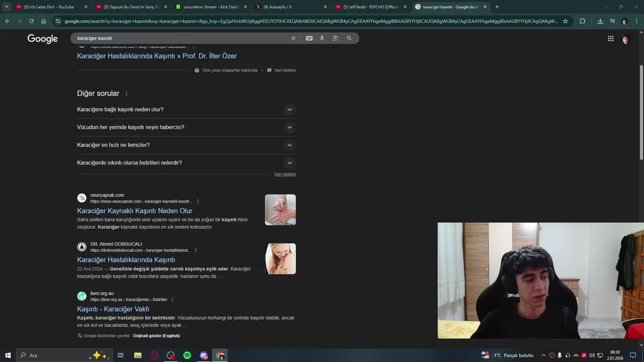Open the on-screen keyboard input tool

point(309,38)
